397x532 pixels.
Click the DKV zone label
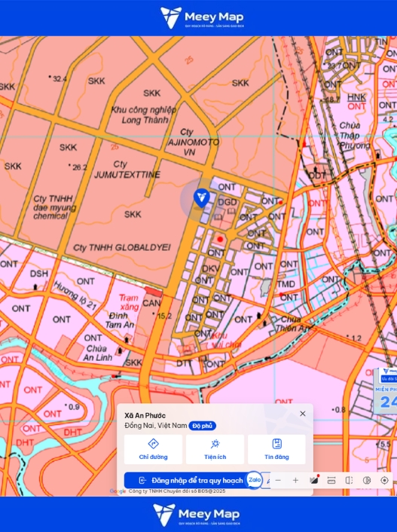(211, 269)
